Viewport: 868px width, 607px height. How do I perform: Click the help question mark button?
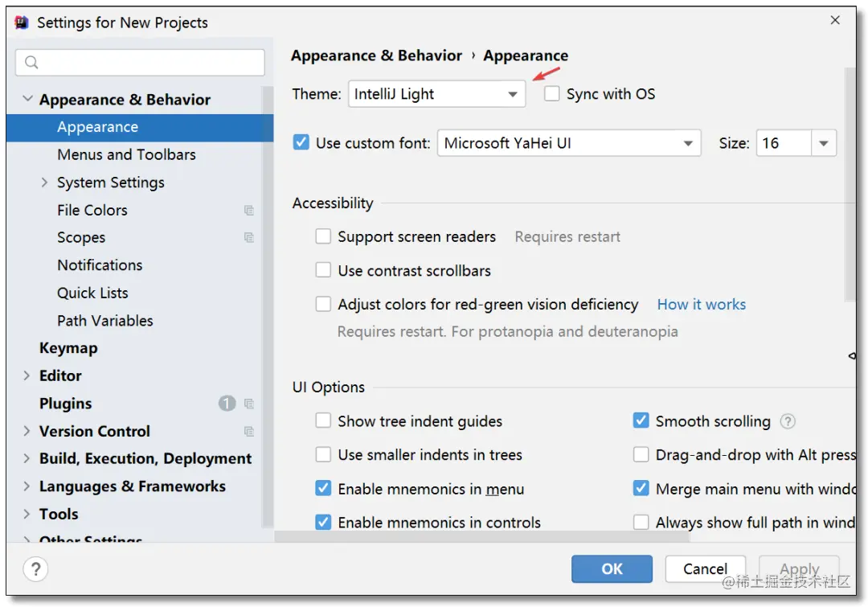(35, 569)
